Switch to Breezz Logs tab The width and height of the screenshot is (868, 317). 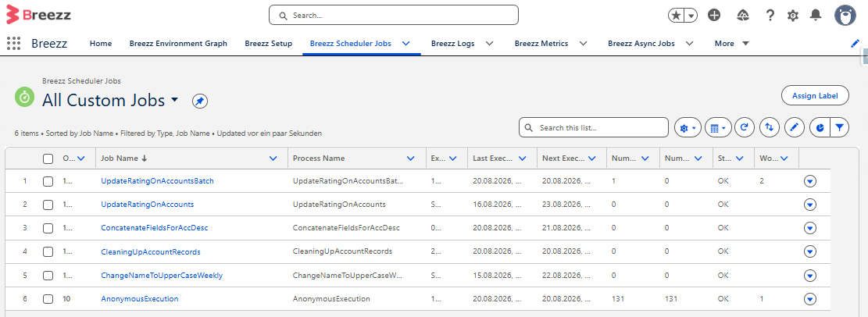pos(453,43)
